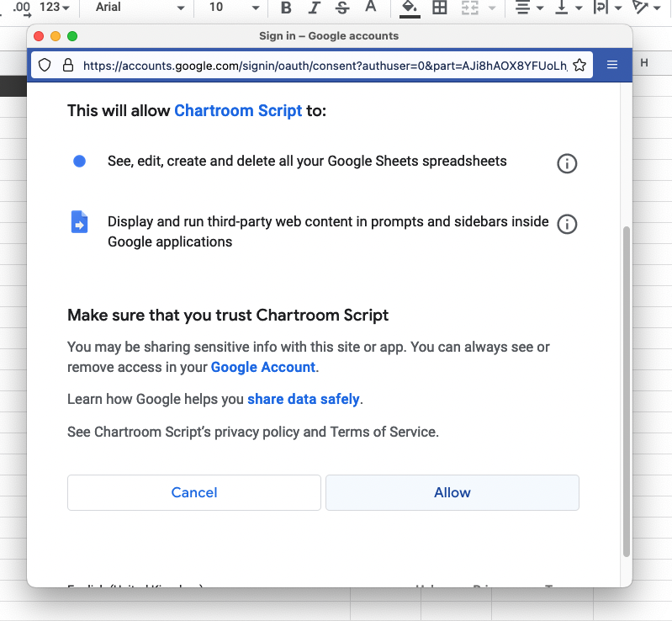Viewport: 672px width, 621px height.
Task: Open the browser hamburger menu
Action: click(612, 65)
